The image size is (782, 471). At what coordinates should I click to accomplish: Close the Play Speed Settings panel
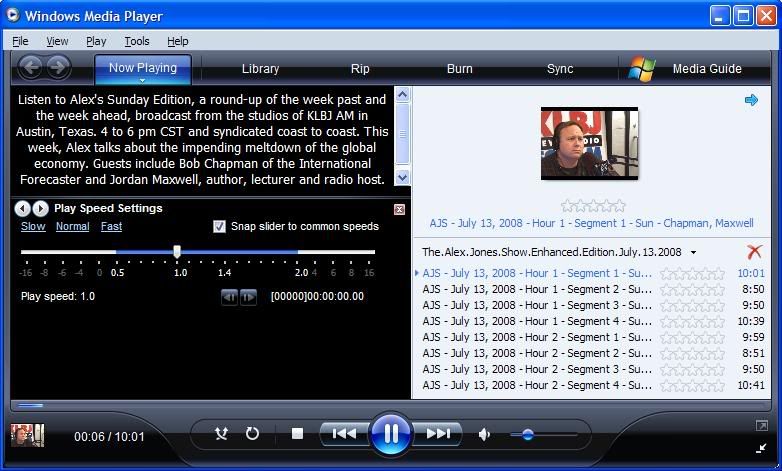(399, 210)
